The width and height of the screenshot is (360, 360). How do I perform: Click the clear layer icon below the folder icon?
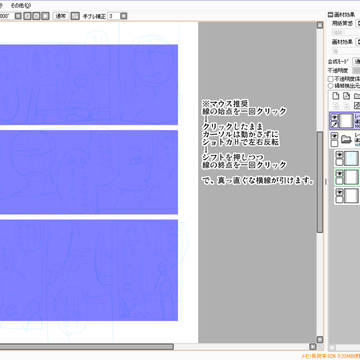pyautogui.click(x=357, y=106)
